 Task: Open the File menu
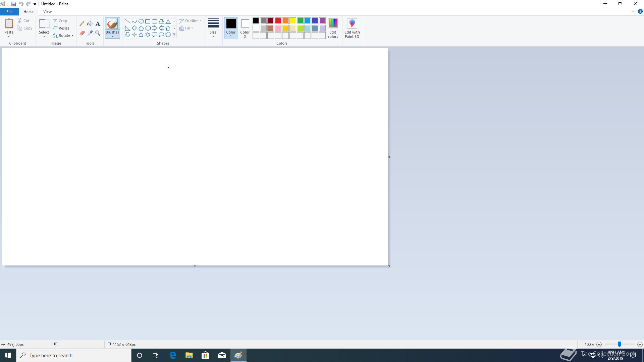tap(9, 12)
